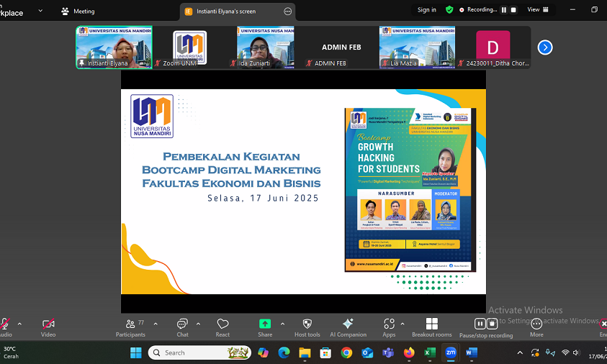Expand the audio options arrow
The height and width of the screenshot is (364, 607).
19,324
